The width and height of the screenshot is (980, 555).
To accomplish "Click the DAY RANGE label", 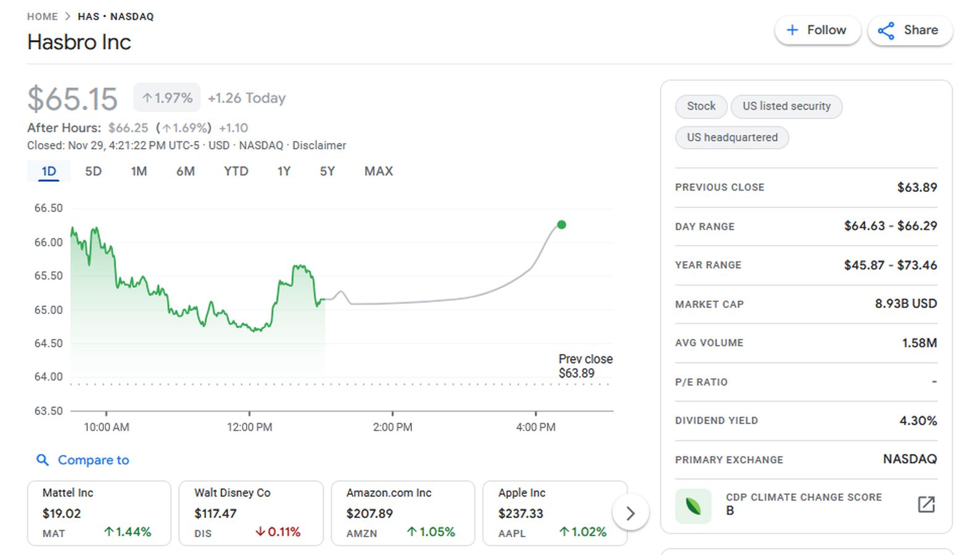I will coord(704,227).
